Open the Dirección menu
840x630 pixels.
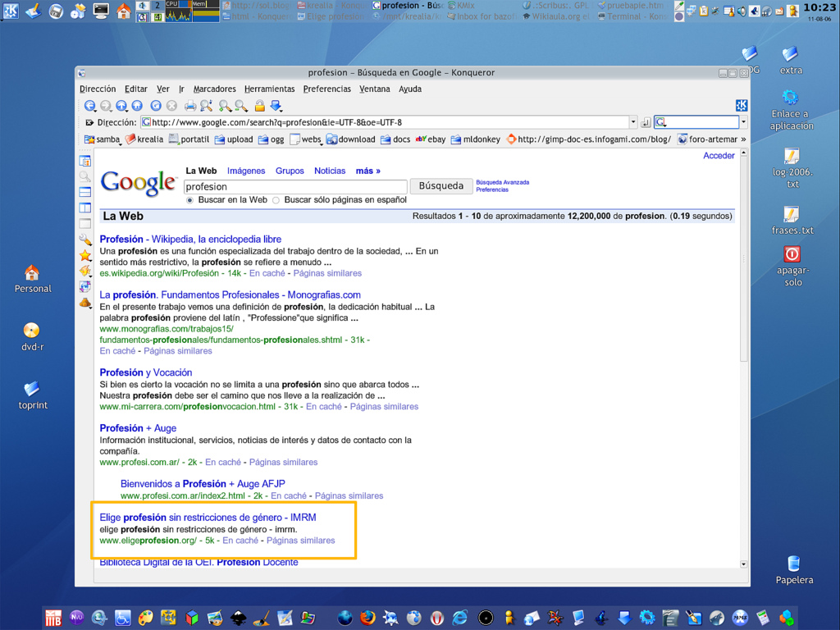[98, 89]
